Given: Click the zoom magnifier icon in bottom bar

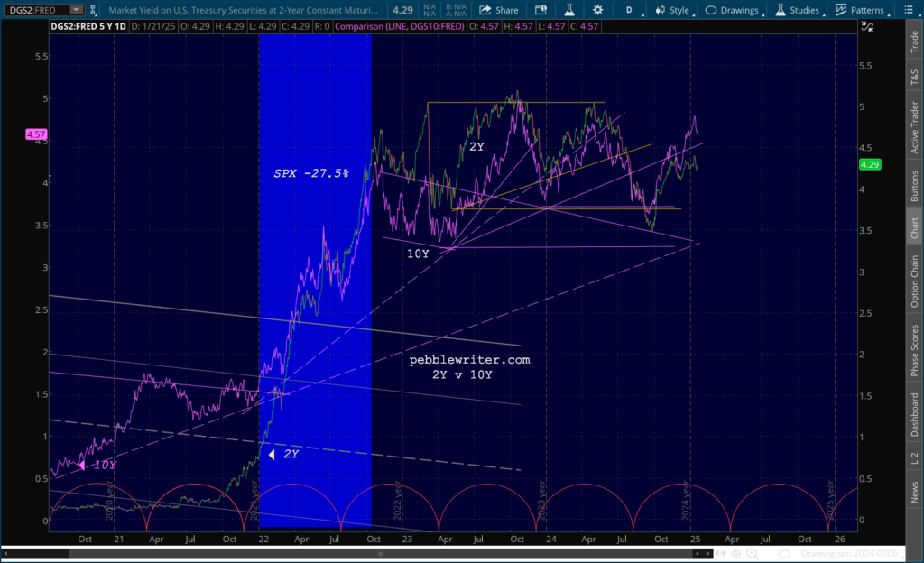Looking at the screenshot, I should 753,554.
